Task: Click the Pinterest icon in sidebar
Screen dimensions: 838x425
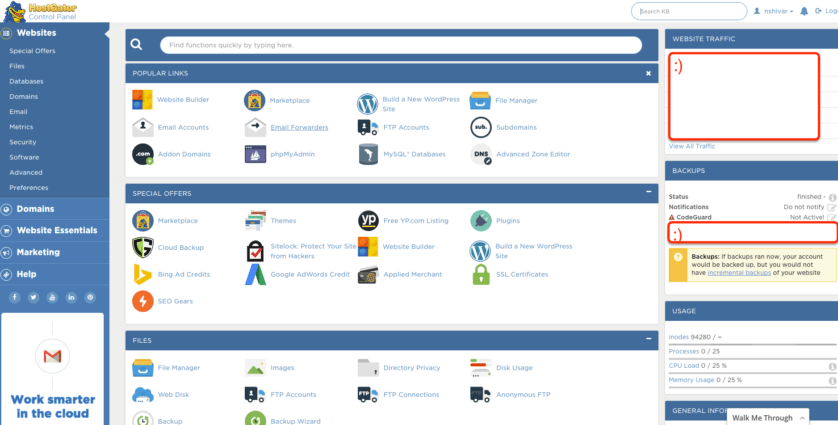Action: tap(90, 297)
